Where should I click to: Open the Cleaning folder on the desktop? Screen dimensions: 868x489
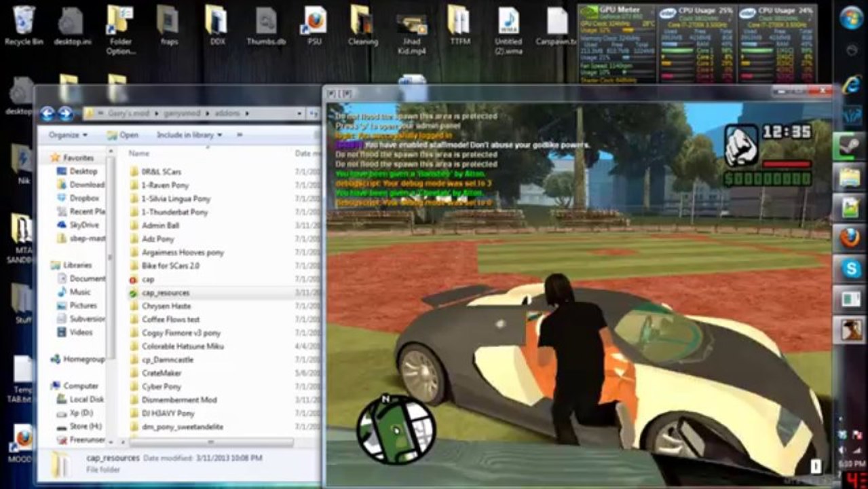point(363,25)
